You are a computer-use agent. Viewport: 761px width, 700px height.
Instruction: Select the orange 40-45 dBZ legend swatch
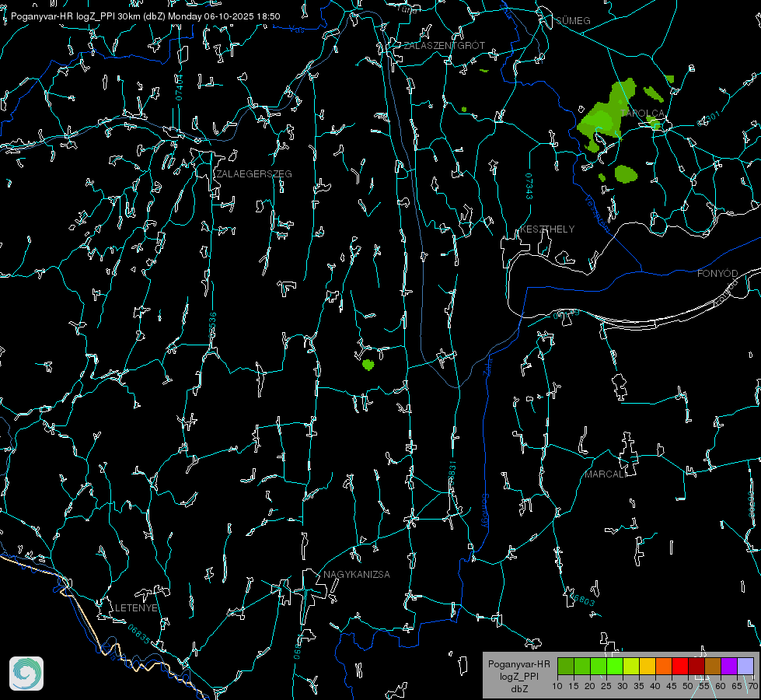(664, 666)
